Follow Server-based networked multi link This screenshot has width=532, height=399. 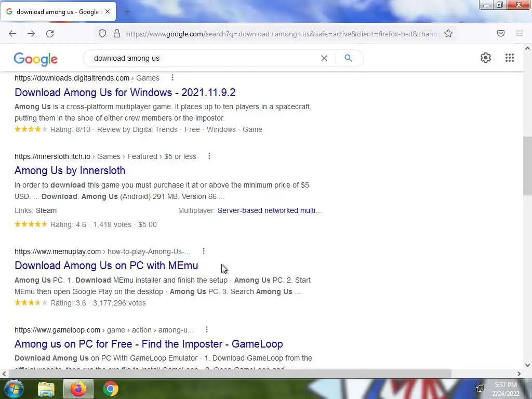(270, 210)
